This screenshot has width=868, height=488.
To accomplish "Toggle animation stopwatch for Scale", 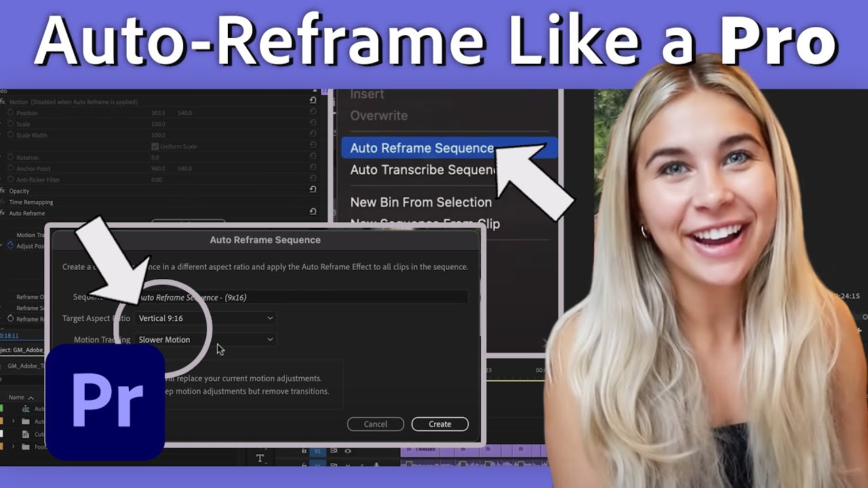I will (10, 124).
